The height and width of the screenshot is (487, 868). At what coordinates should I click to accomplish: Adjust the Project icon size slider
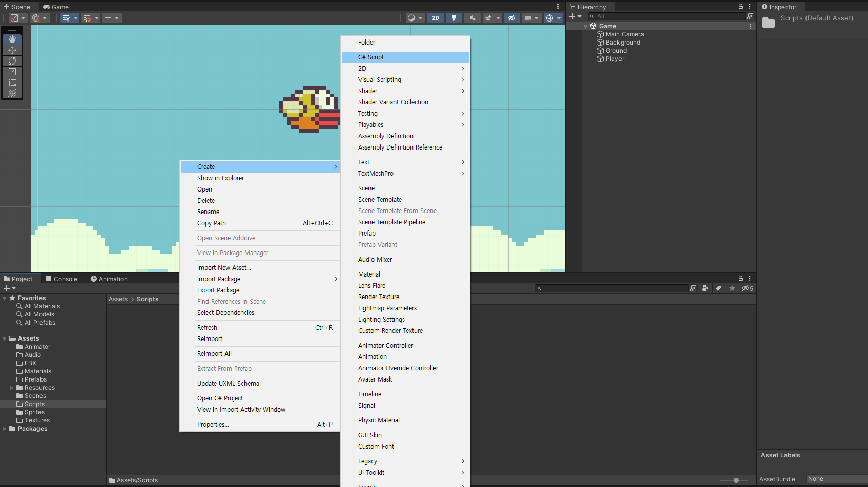coord(736,480)
